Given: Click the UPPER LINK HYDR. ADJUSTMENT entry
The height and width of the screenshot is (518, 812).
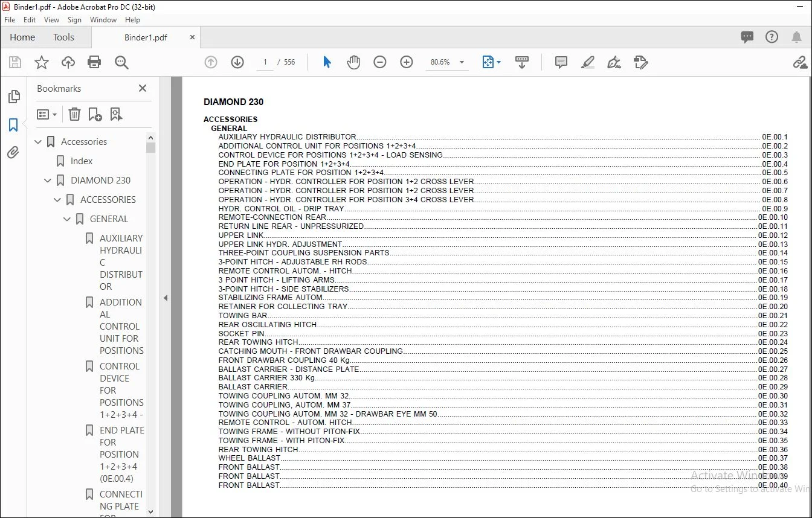Looking at the screenshot, I should pos(280,245).
